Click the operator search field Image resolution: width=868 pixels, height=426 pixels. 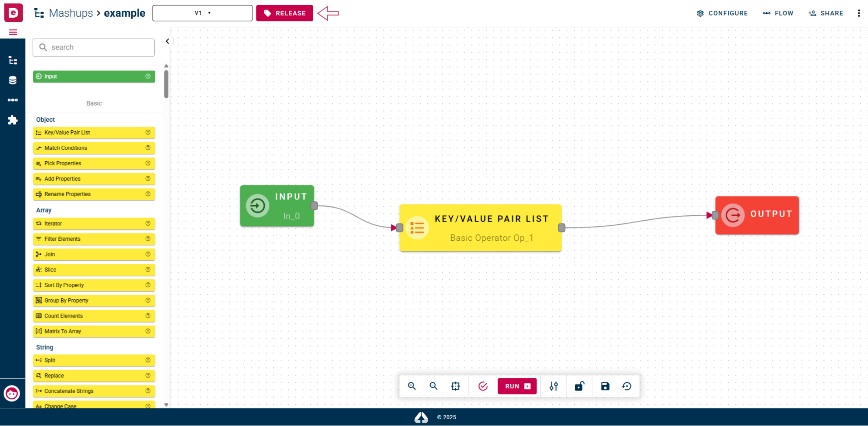[x=94, y=47]
